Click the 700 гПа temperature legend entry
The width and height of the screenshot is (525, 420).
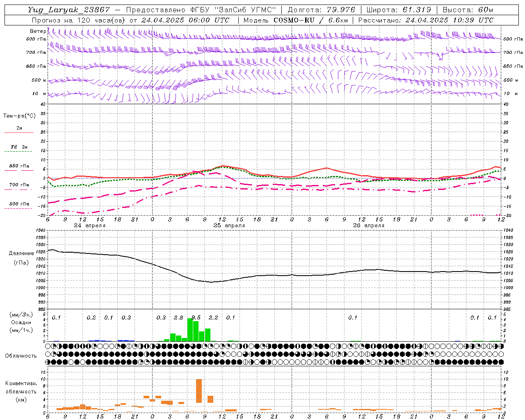click(x=19, y=185)
